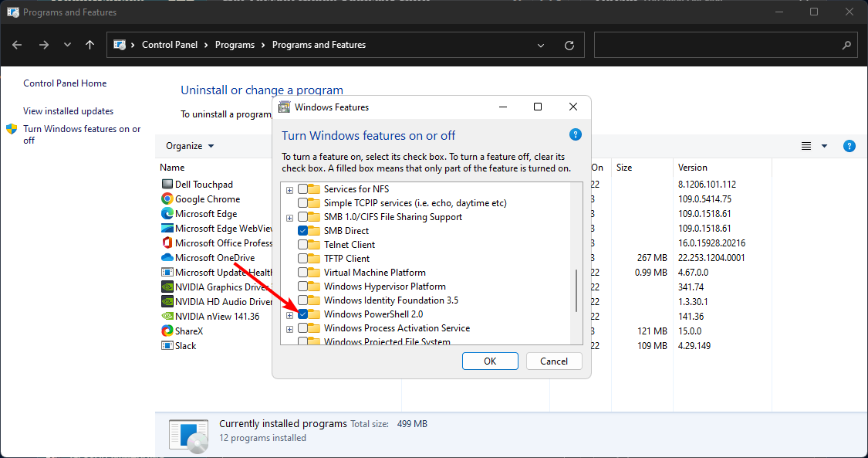Enable the TFTP Client checkbox

[302, 258]
